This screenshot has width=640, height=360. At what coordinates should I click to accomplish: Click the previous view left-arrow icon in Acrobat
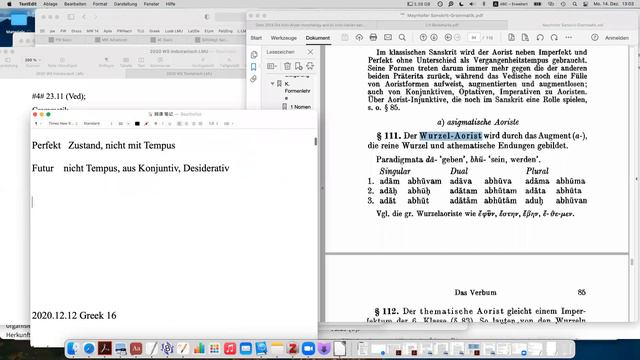click(448, 38)
